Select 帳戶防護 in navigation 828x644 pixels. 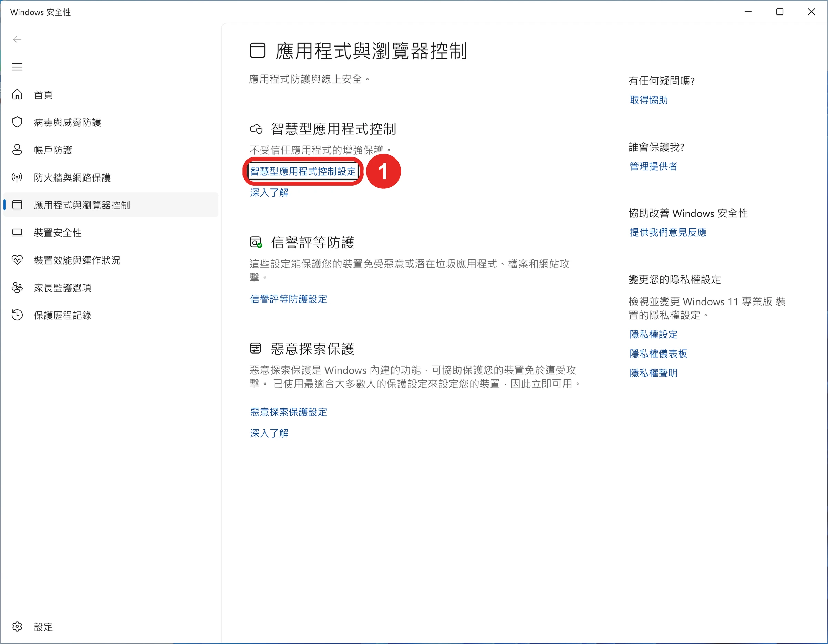[53, 150]
